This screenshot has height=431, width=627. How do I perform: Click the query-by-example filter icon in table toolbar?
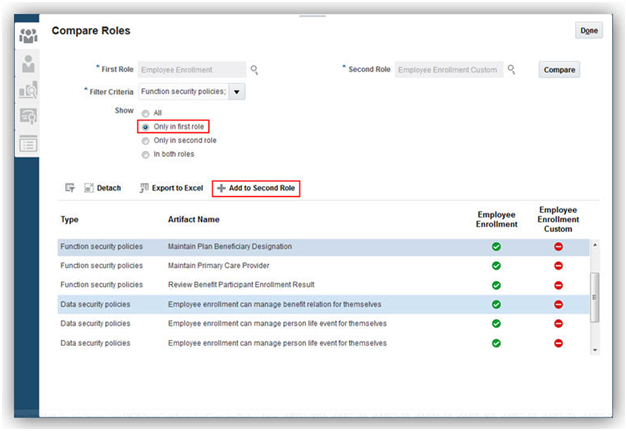[x=70, y=188]
